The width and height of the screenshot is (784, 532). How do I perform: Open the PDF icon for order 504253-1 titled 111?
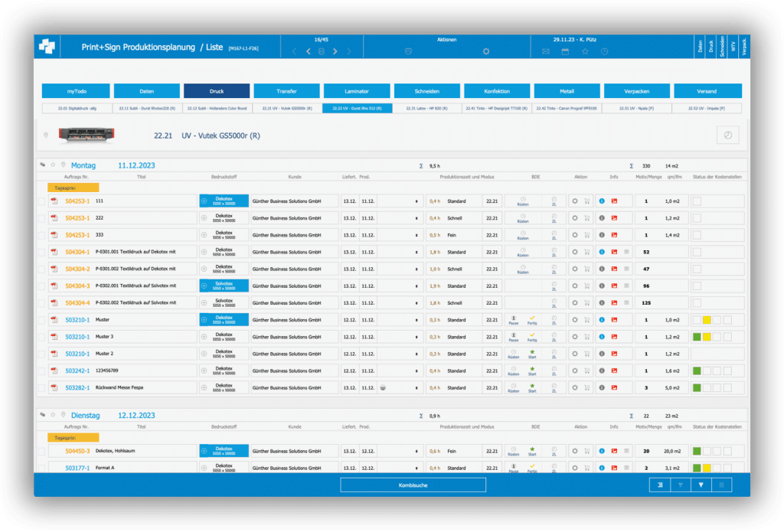tap(54, 201)
